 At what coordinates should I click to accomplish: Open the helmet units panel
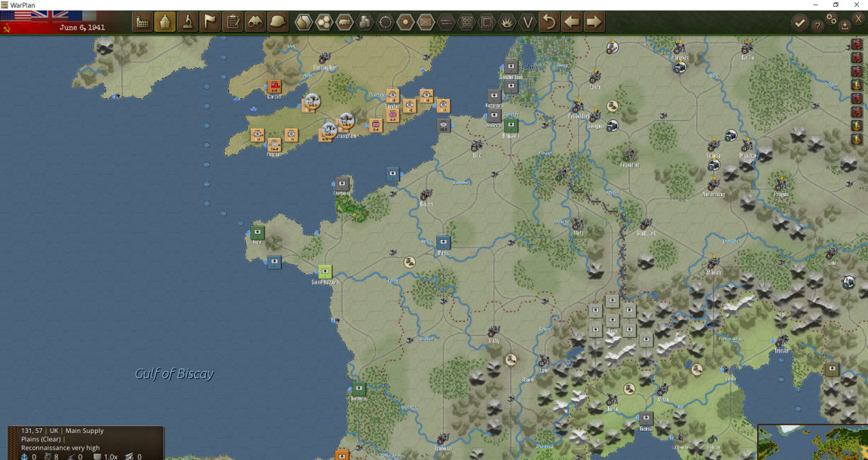278,22
